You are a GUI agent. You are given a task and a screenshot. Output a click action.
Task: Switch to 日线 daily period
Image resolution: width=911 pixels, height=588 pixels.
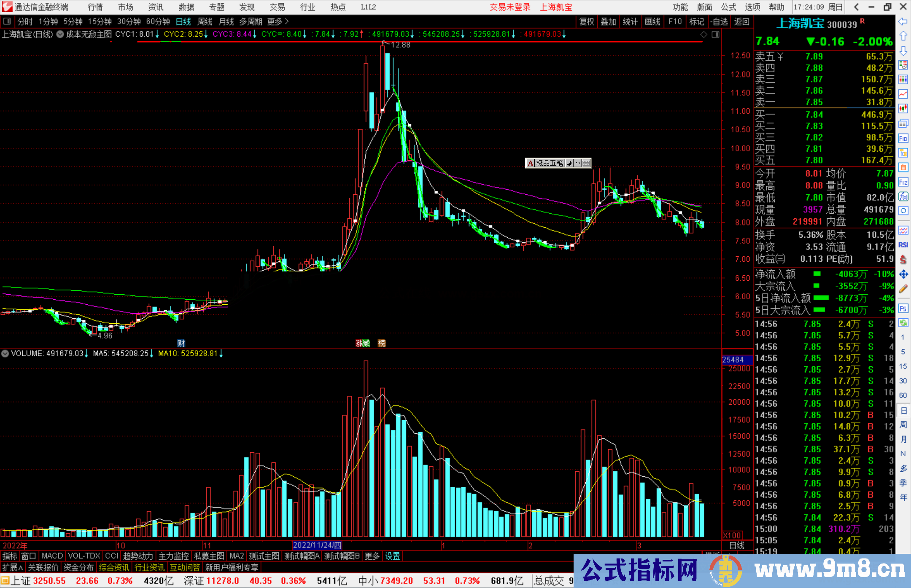(183, 21)
